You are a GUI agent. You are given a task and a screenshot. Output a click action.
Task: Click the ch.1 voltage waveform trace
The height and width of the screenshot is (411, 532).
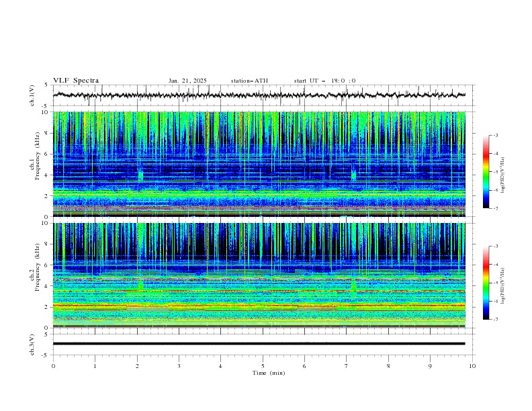pos(259,95)
